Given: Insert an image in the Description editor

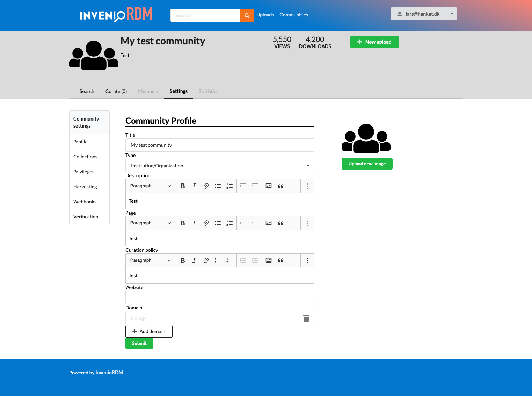Looking at the screenshot, I should (269, 186).
